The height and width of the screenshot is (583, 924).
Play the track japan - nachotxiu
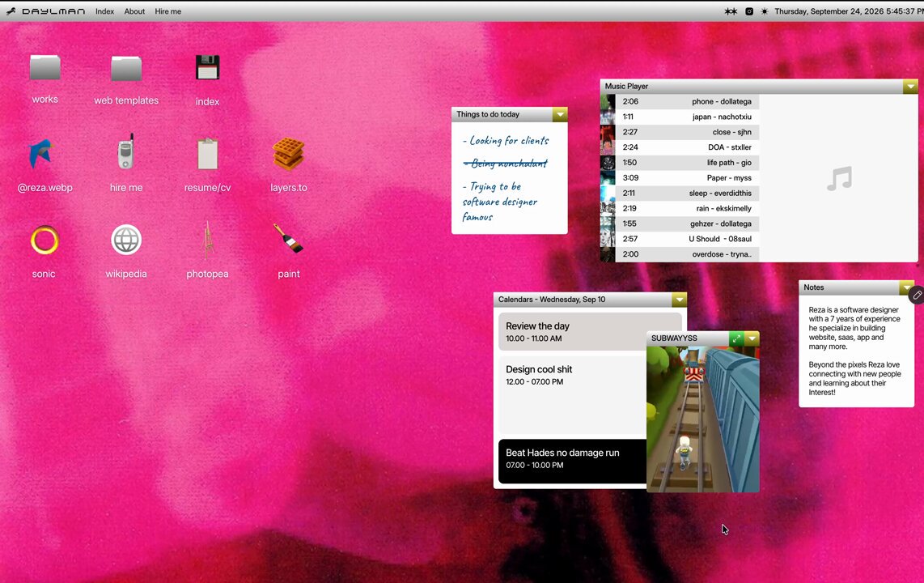click(x=680, y=117)
